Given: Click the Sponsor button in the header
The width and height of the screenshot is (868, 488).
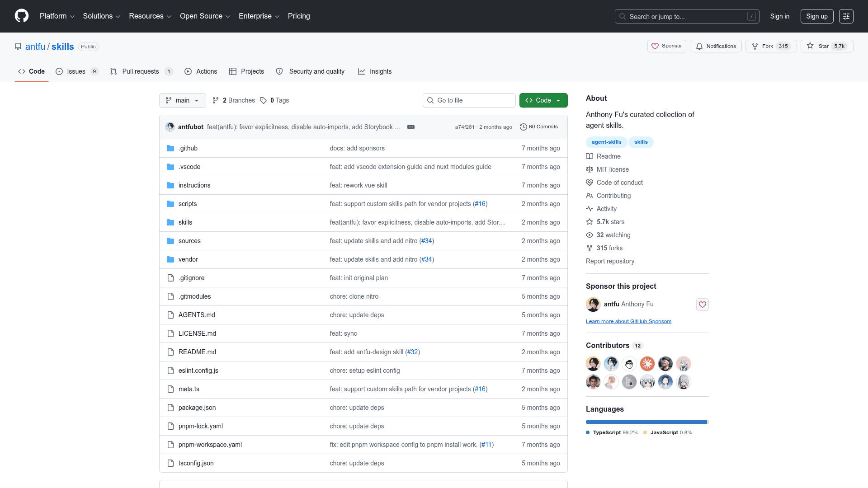Looking at the screenshot, I should 667,46.
